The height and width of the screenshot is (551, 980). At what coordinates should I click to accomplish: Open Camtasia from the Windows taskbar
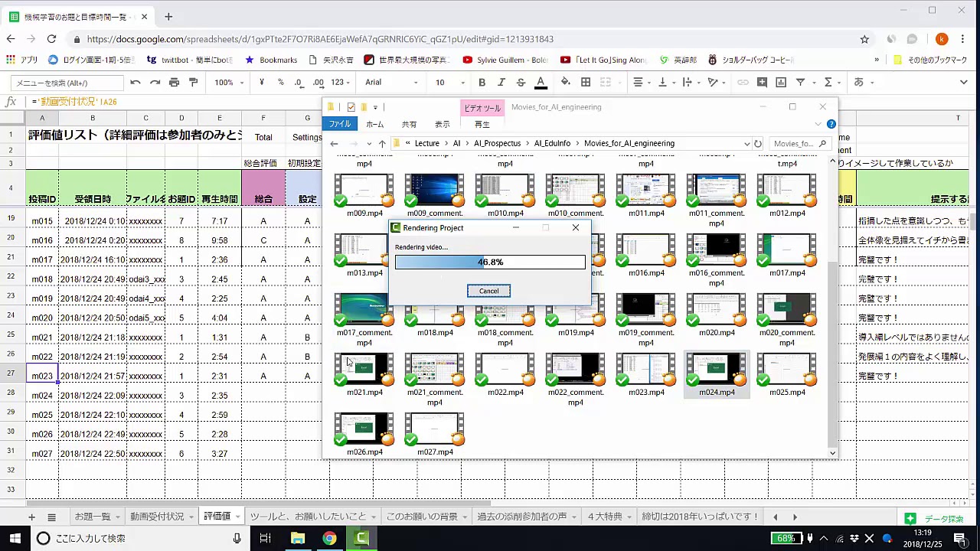click(362, 538)
